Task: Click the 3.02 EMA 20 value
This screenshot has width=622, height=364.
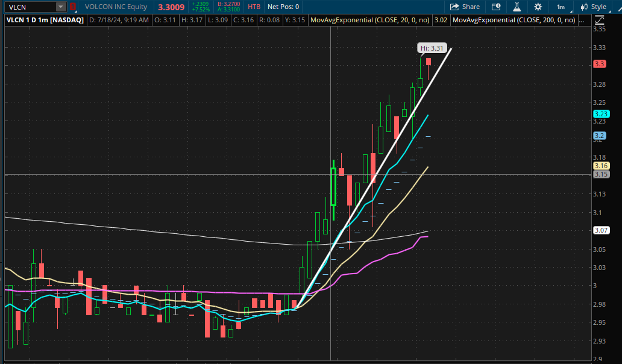Action: [x=441, y=20]
